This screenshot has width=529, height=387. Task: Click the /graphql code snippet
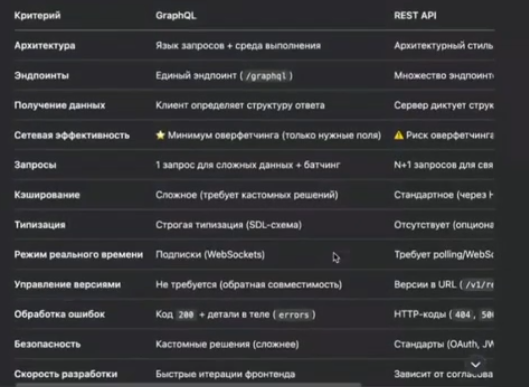tap(266, 76)
